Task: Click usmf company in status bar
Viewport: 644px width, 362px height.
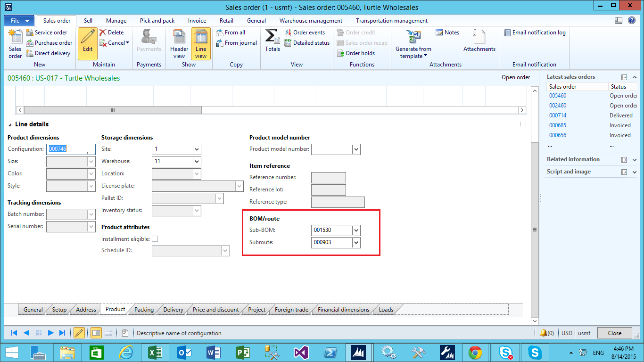Action: [584, 333]
